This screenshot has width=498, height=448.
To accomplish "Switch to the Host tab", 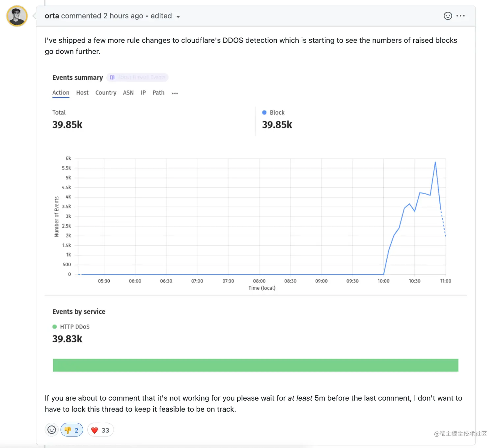I will 82,93.
